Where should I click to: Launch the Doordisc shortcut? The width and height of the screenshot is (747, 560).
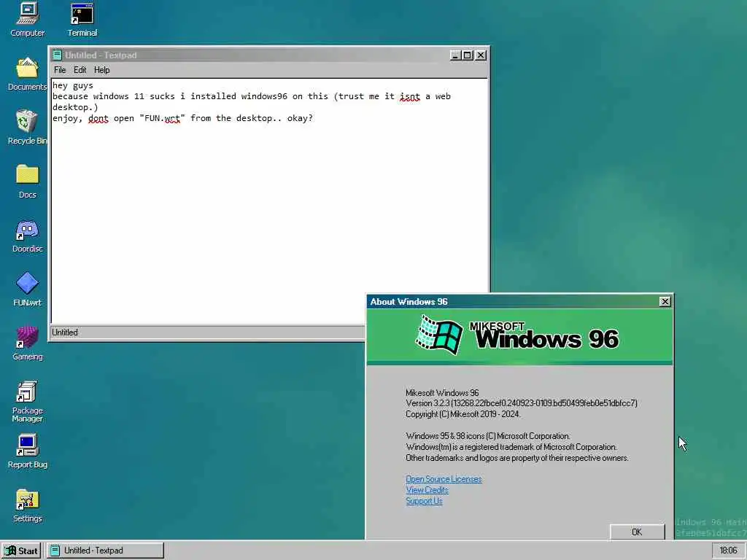point(27,236)
